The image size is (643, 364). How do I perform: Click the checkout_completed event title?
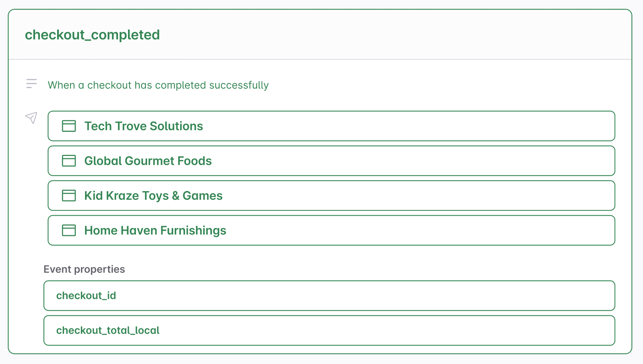pyautogui.click(x=92, y=35)
